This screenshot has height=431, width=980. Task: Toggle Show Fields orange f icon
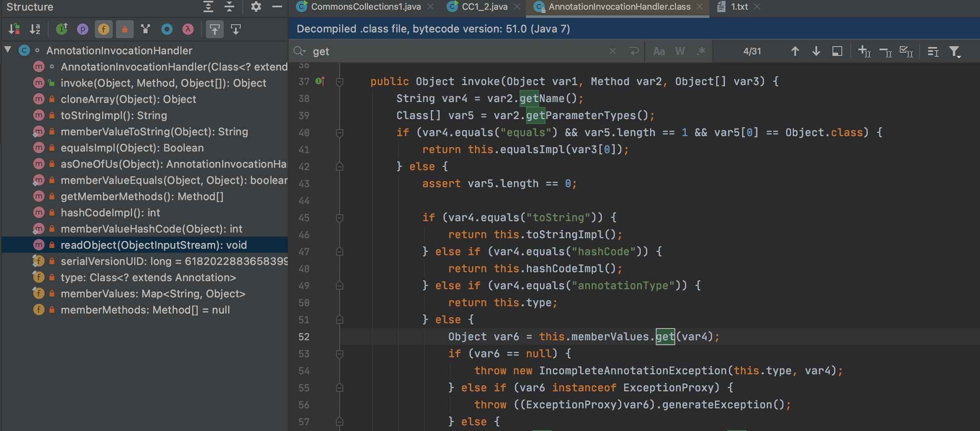(x=104, y=29)
